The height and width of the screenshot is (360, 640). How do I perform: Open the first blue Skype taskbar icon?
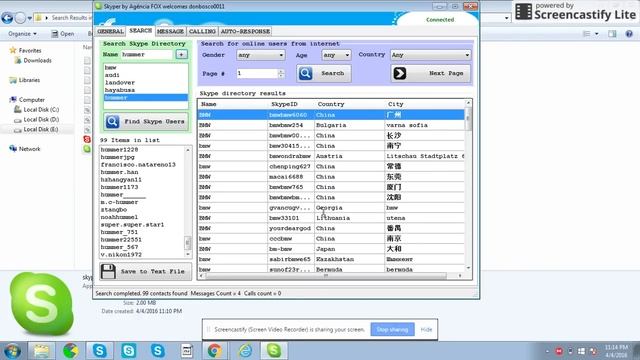coord(99,351)
